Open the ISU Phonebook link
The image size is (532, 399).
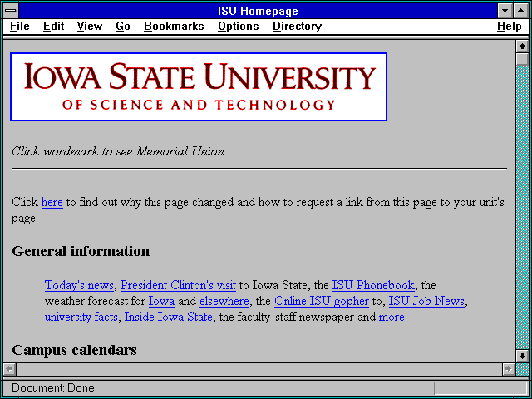pos(373,285)
